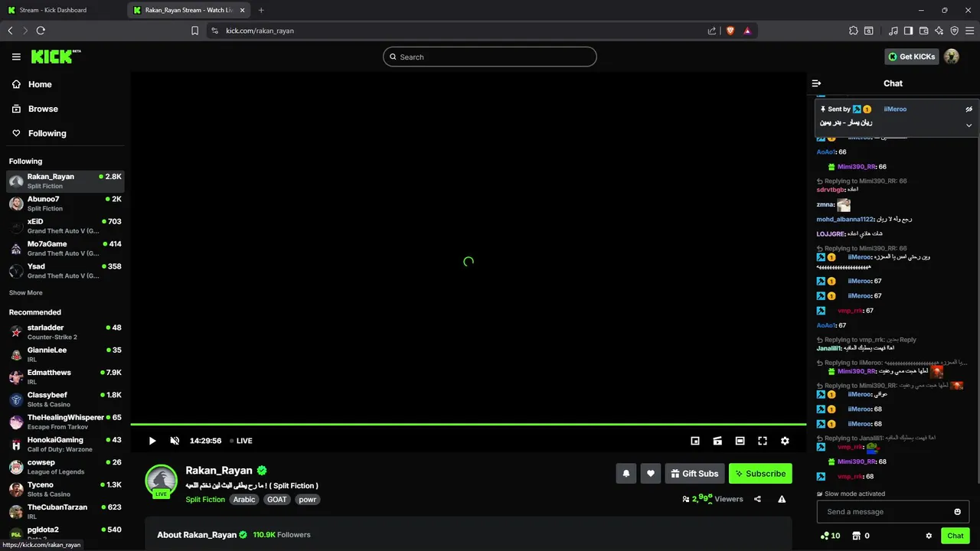The width and height of the screenshot is (980, 551).
Task: Open Classybeef recommended channel
Action: point(65,399)
